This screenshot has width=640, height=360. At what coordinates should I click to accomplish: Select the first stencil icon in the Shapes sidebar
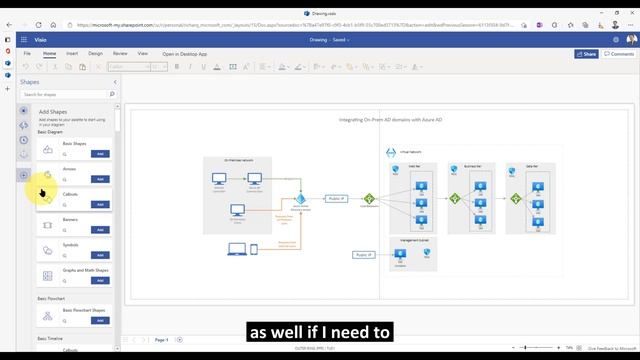pos(24,111)
